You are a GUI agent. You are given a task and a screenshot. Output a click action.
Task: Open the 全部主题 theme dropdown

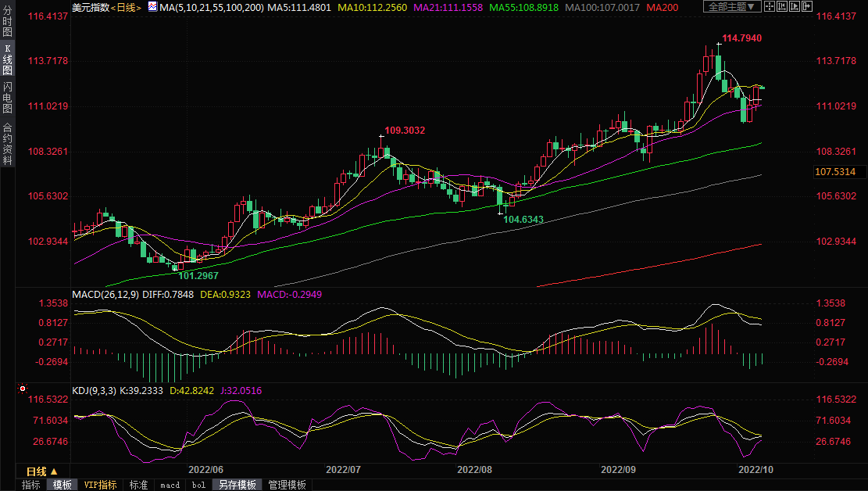pos(731,7)
